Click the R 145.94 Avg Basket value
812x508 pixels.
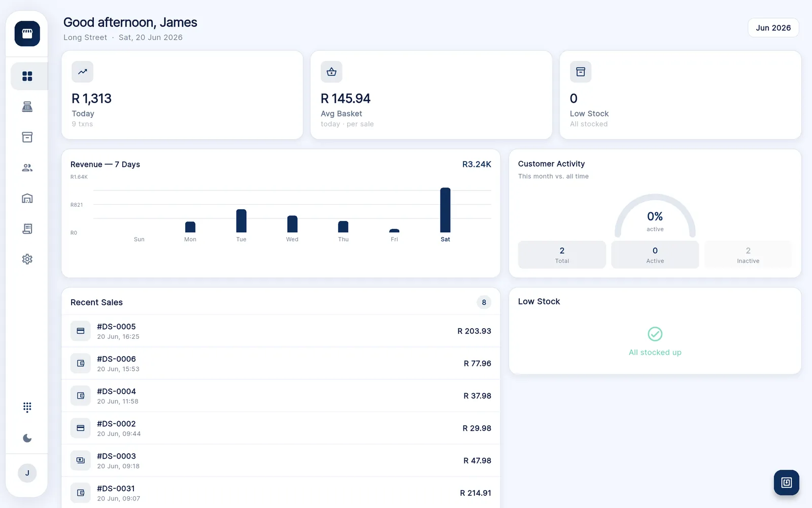(x=346, y=99)
